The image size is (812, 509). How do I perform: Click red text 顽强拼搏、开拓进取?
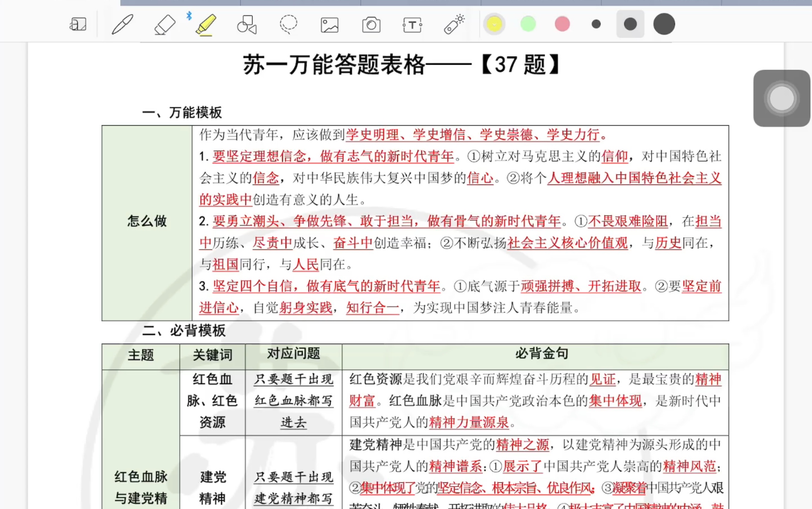pos(581,286)
